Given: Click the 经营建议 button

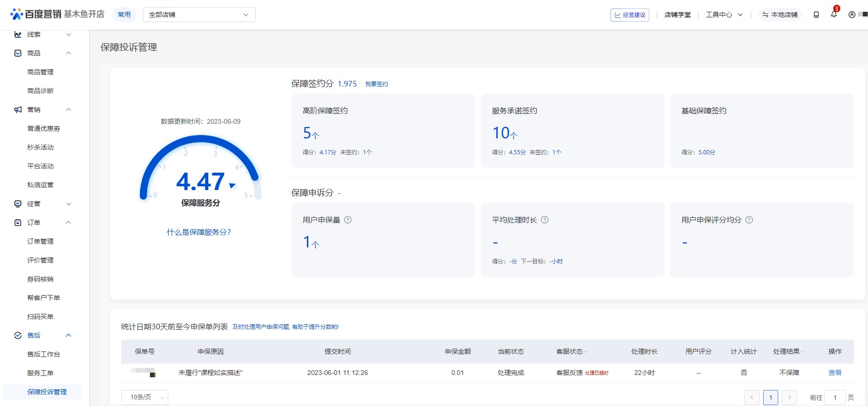Looking at the screenshot, I should coord(630,15).
